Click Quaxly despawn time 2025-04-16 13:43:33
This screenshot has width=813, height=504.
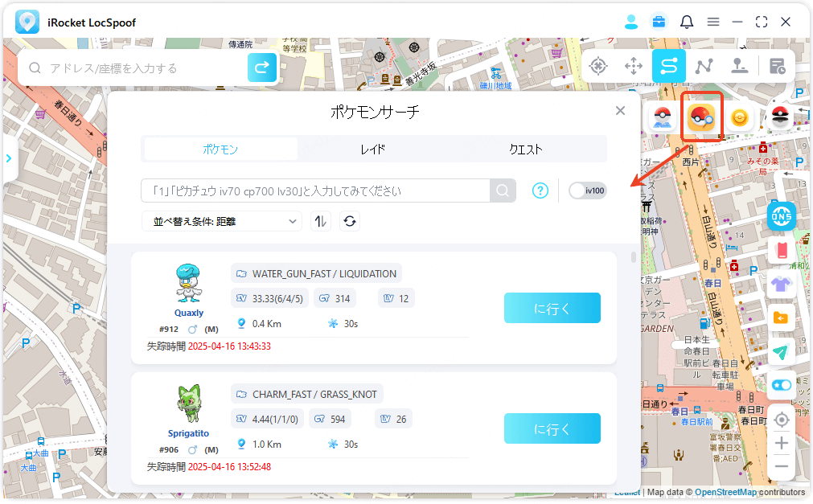(x=229, y=346)
